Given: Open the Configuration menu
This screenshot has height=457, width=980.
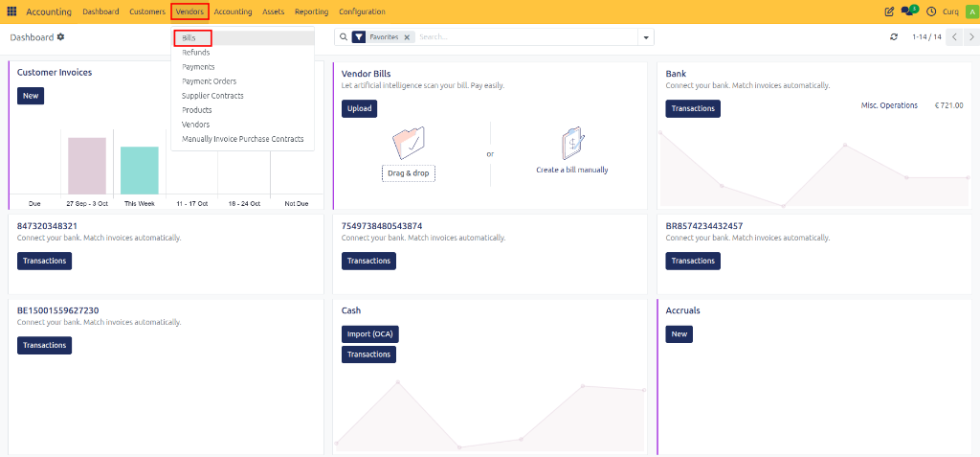Looking at the screenshot, I should [362, 11].
